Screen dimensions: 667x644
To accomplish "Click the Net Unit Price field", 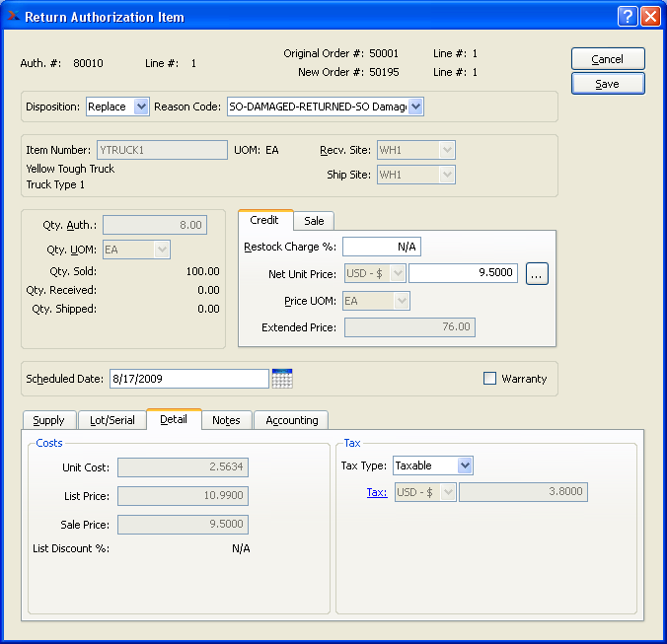I will pyautogui.click(x=463, y=273).
